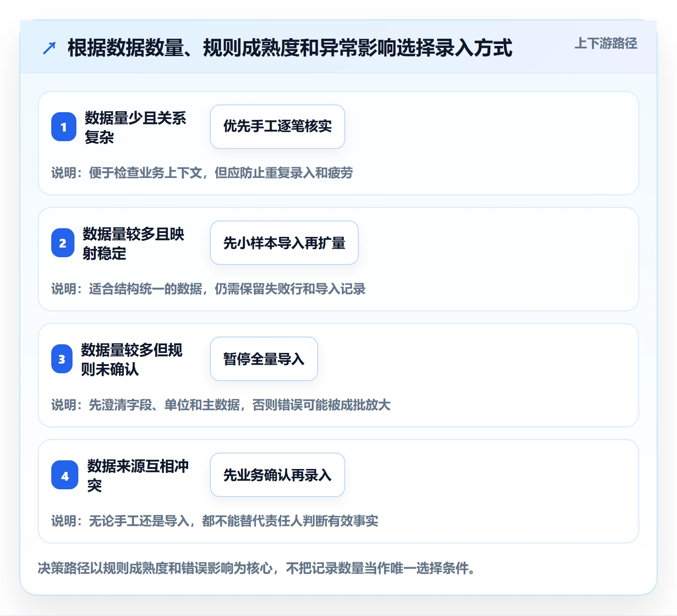Select step number 3 badge

62,359
